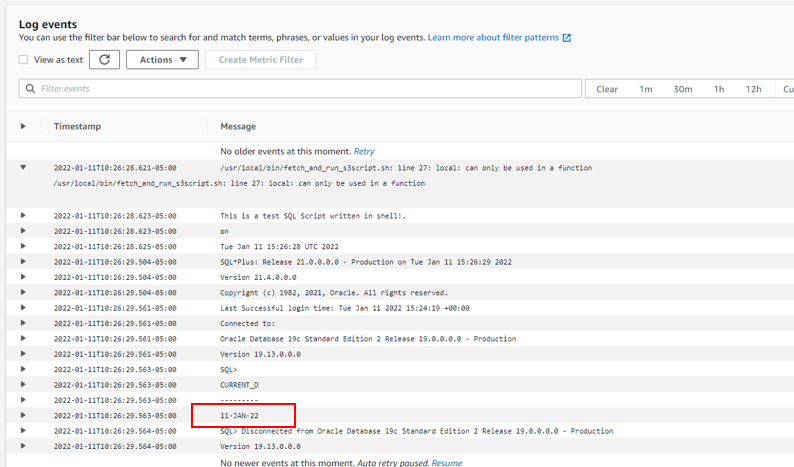Click the Timestamp column header
Viewport: 794px width, 467px height.
(77, 126)
